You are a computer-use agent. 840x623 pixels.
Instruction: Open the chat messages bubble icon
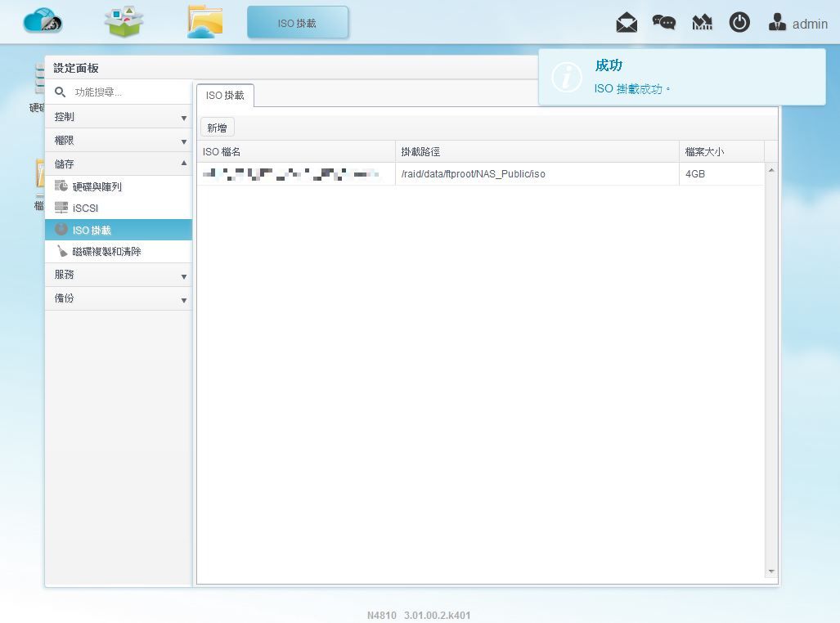[664, 23]
